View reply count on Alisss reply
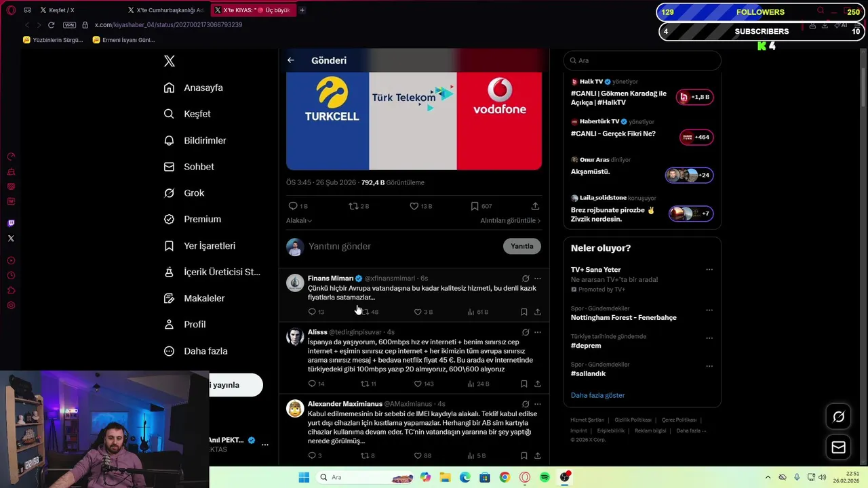 coord(316,384)
